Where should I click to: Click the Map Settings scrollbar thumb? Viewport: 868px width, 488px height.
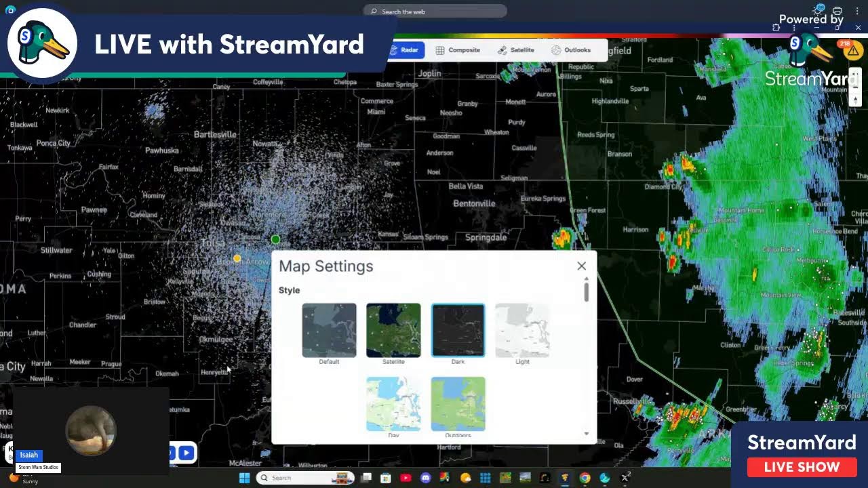[x=586, y=292]
